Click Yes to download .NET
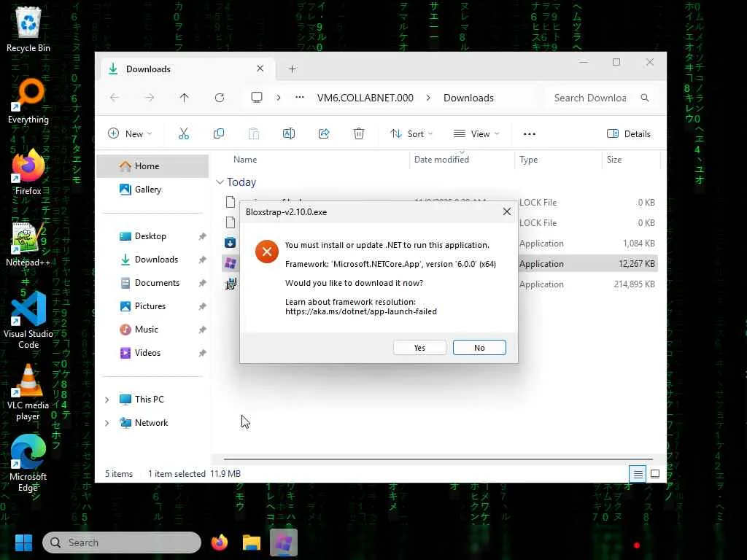The image size is (747, 560). pos(419,348)
